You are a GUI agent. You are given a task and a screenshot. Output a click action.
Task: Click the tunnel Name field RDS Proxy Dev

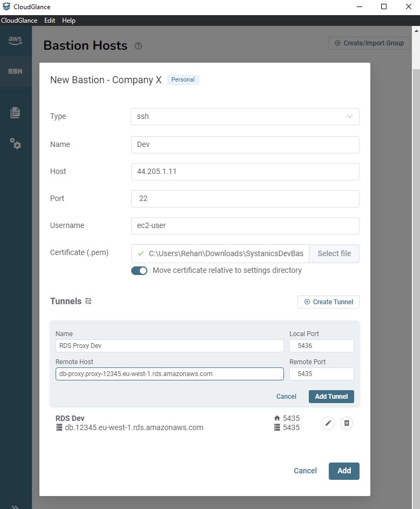170,346
